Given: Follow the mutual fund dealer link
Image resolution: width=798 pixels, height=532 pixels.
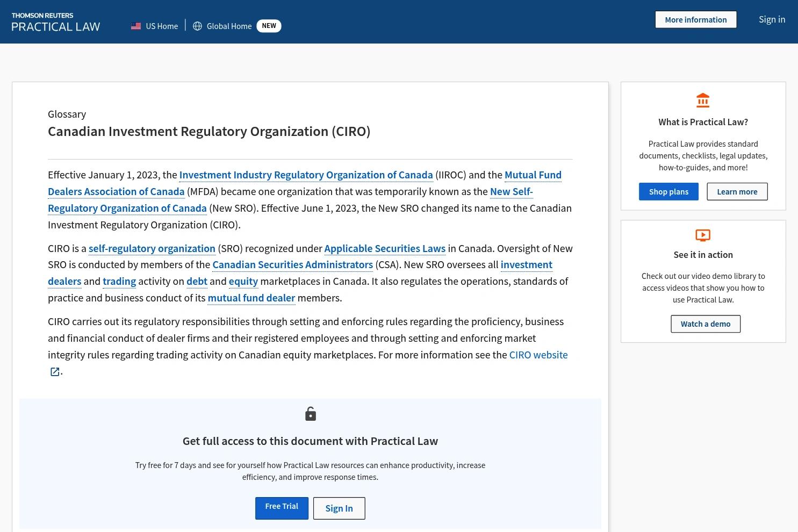Looking at the screenshot, I should [x=251, y=298].
